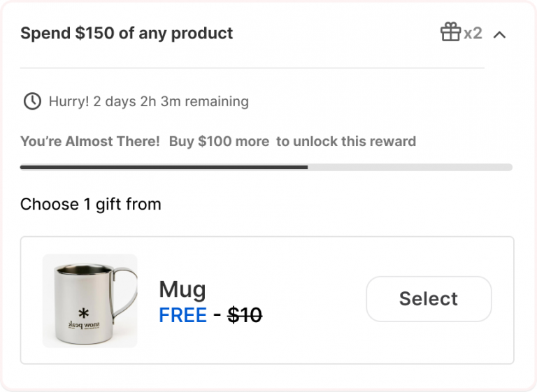
Task: Click the 'You're Almost There!' message
Action: click(90, 142)
